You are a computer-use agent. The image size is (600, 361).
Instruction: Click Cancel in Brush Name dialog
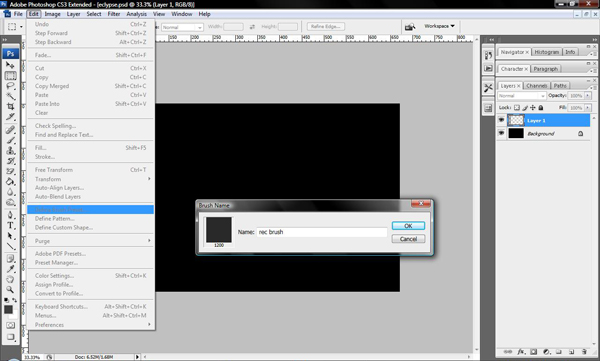click(x=408, y=239)
